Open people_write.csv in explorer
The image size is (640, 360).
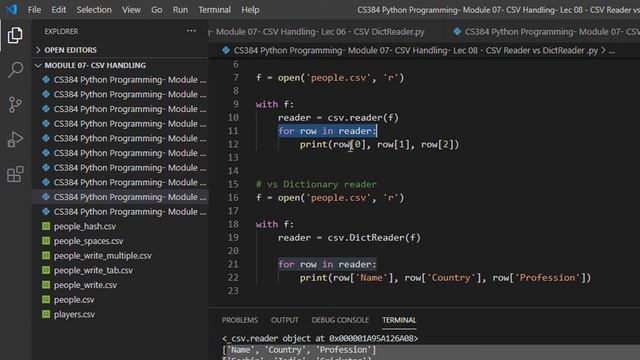pyautogui.click(x=85, y=285)
